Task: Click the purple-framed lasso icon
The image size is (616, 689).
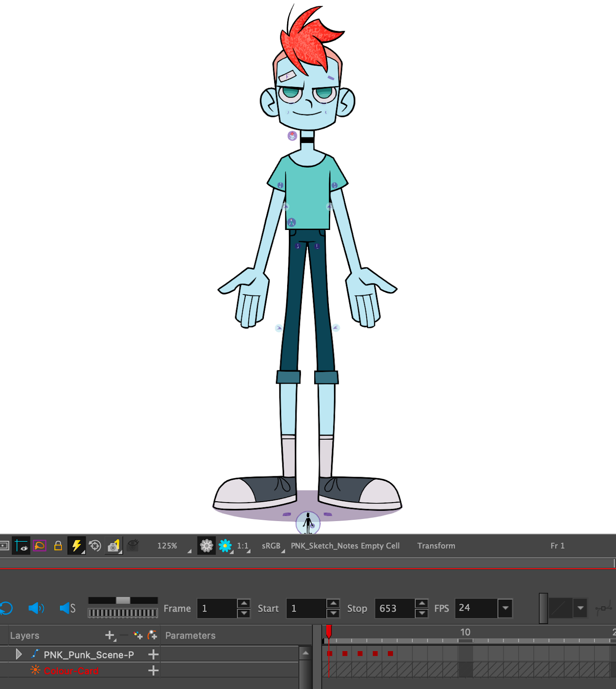Action: tap(40, 546)
